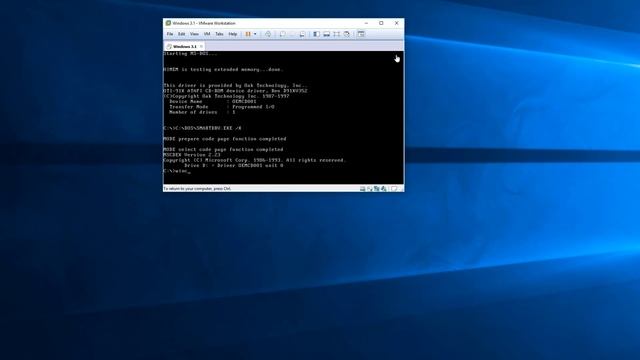Screen dimensions: 640x360
Task: Take a snapshot of the VM
Action: coord(282,34)
